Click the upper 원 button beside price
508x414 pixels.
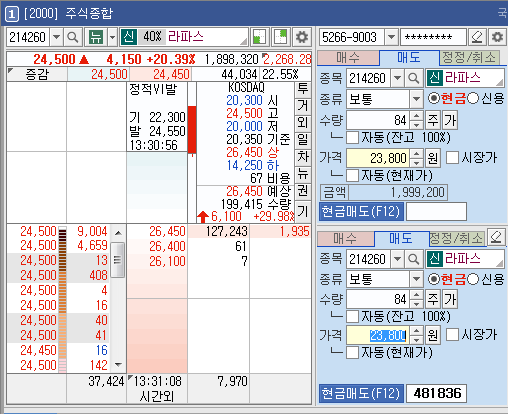[433, 158]
